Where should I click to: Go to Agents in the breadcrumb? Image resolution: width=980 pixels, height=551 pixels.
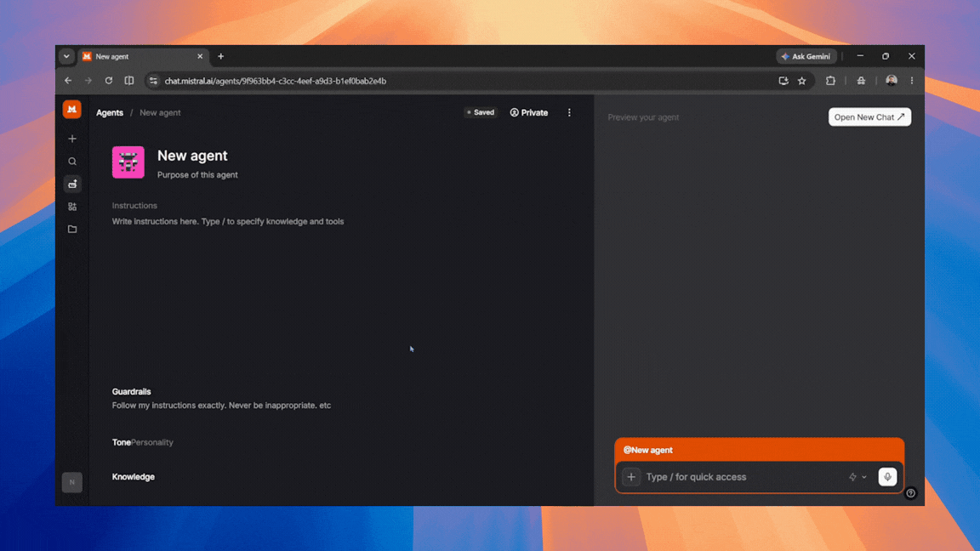click(x=110, y=112)
